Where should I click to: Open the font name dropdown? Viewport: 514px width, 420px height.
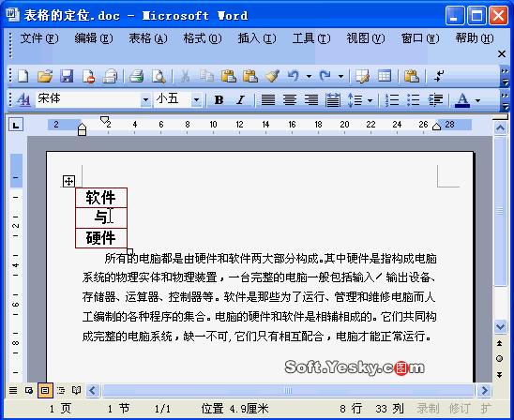tap(145, 99)
